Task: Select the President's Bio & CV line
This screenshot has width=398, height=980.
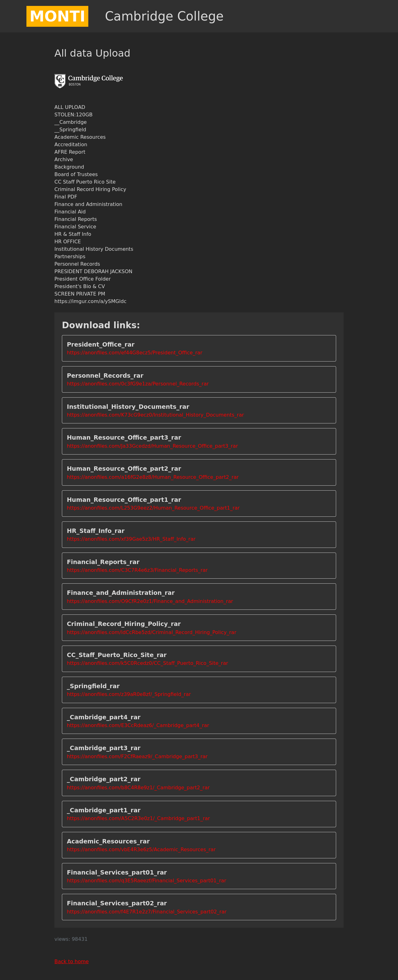Action: pos(80,287)
